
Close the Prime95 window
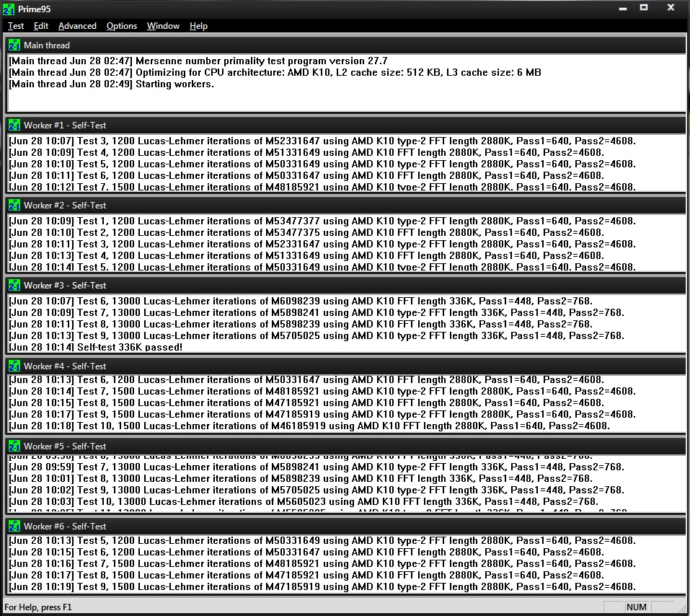671,7
